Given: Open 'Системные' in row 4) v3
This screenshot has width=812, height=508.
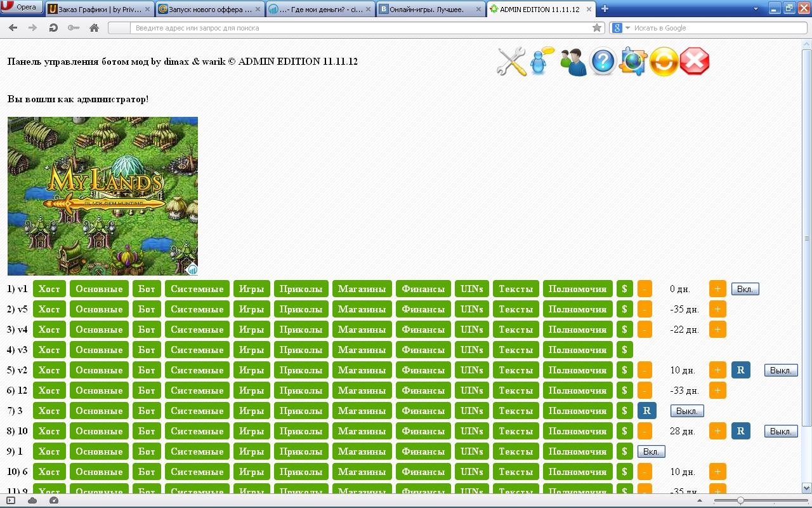Looking at the screenshot, I should tap(197, 350).
